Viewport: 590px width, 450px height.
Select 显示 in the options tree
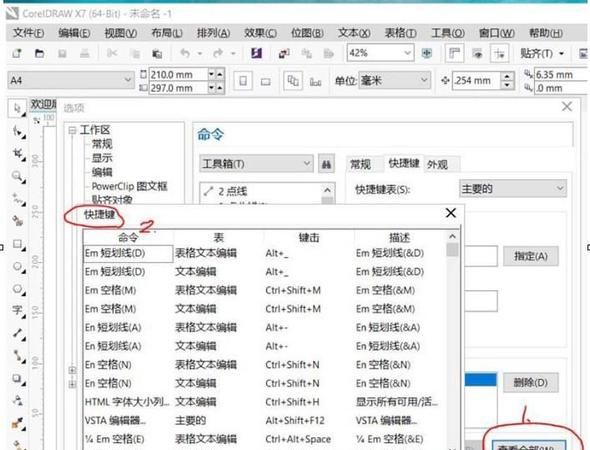(x=102, y=158)
